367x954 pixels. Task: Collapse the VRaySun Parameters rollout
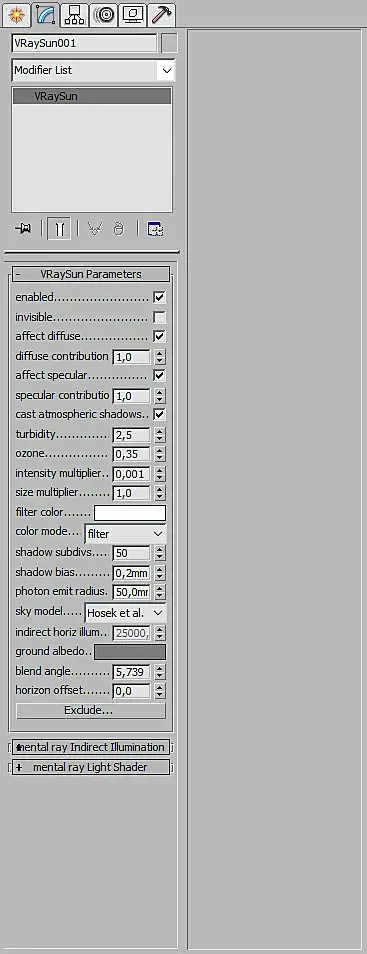91,274
